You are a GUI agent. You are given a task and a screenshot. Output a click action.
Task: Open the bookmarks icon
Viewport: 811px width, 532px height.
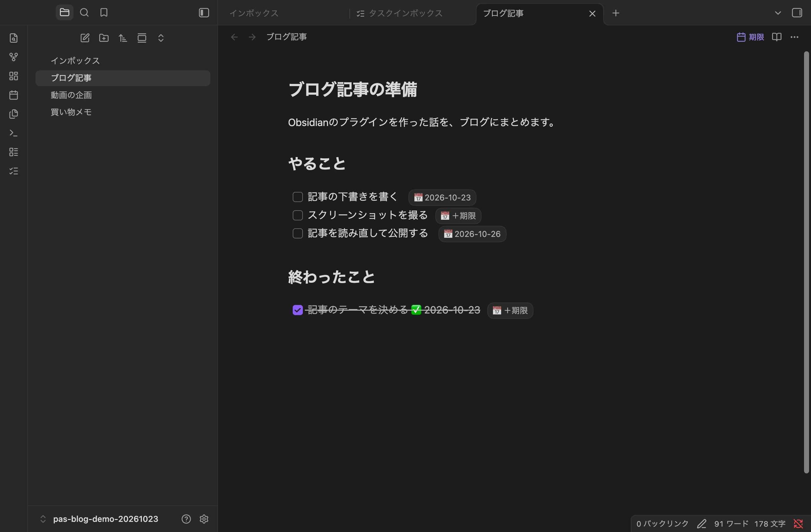[x=104, y=13]
